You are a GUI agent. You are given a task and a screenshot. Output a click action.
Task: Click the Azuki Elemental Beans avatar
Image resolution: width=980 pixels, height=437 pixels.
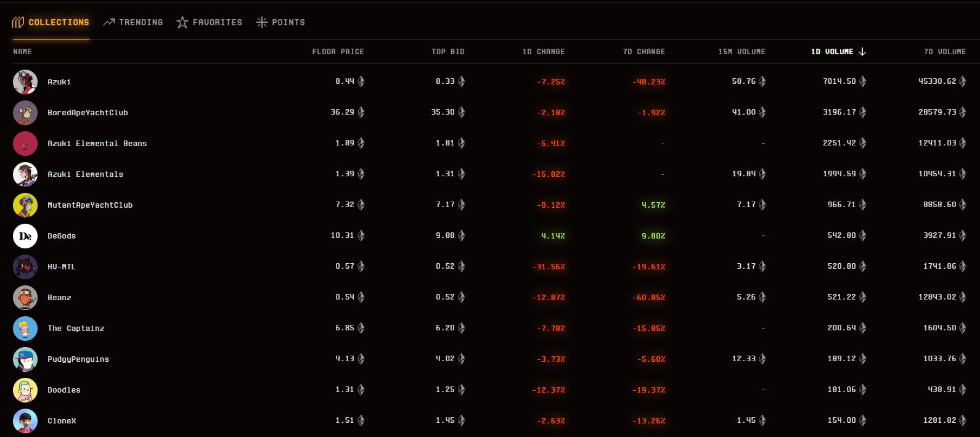click(25, 144)
